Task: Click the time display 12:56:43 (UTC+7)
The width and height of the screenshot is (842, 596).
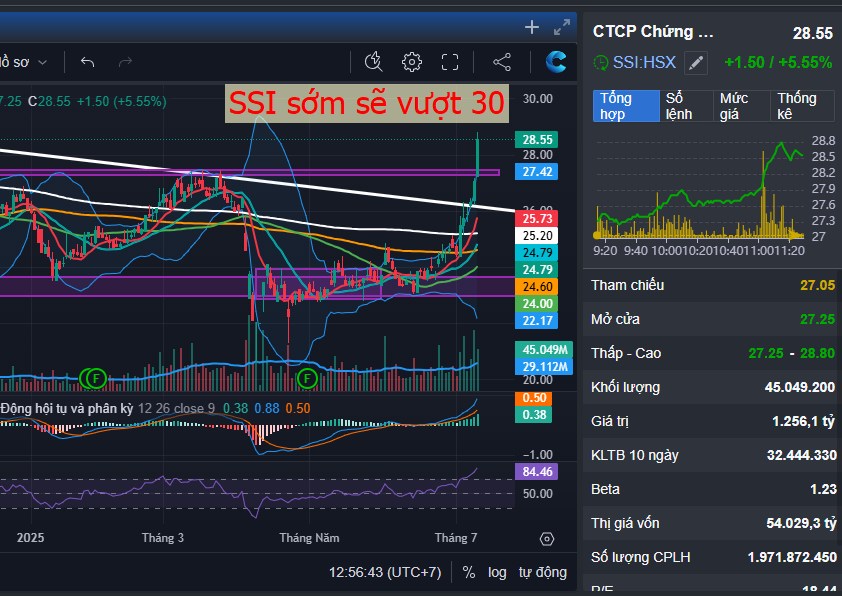Action: point(385,572)
